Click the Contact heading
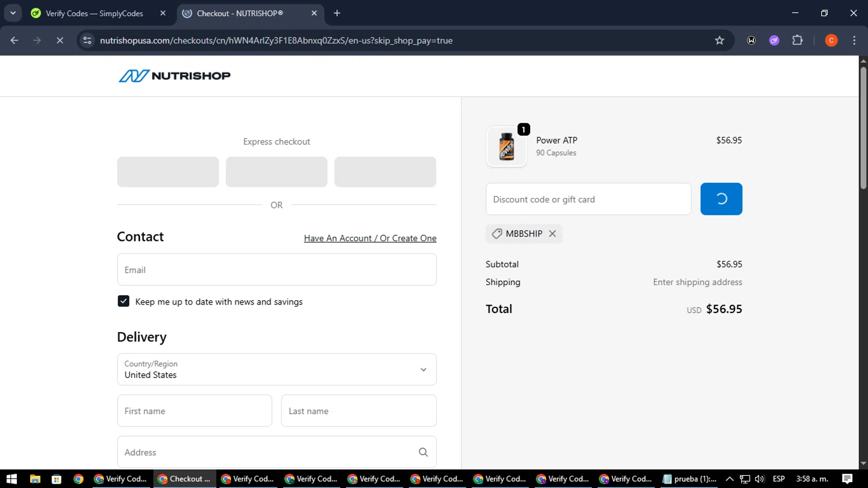 140,237
